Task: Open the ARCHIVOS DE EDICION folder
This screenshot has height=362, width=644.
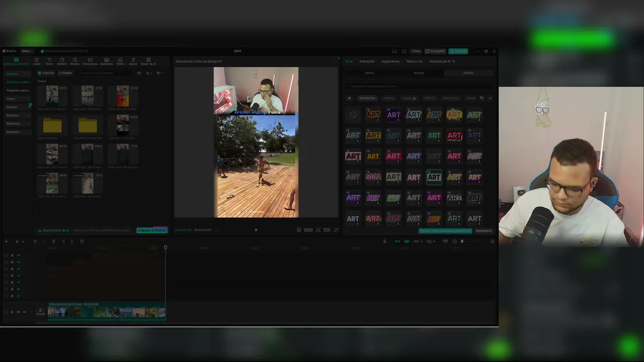Action: tap(88, 126)
